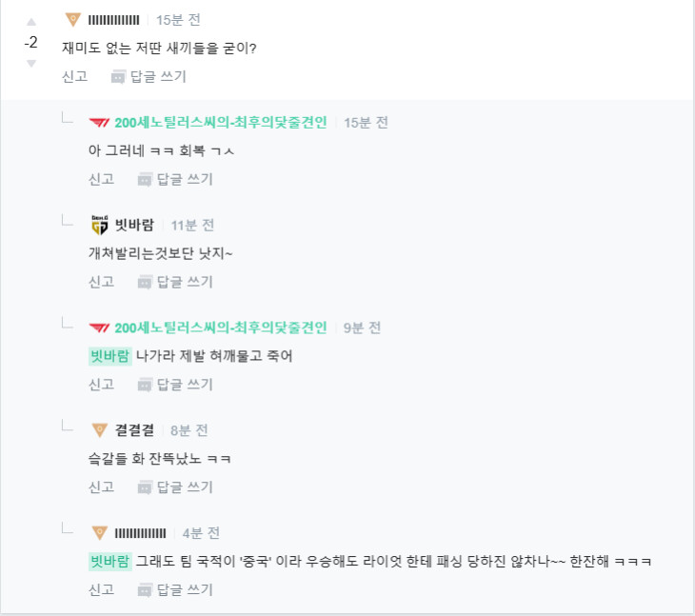Click the red T1 logo on the 15분 전 reply
This screenshot has width=695, height=616.
[x=99, y=123]
